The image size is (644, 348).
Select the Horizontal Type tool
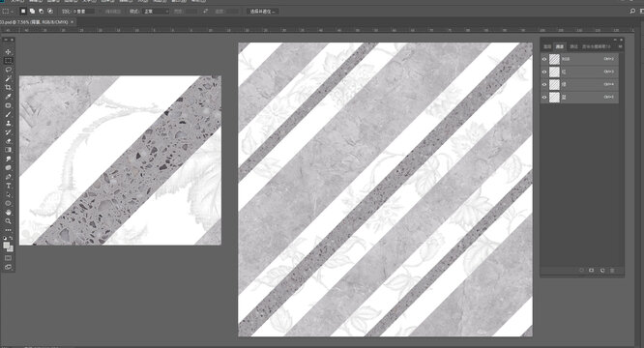click(x=8, y=186)
